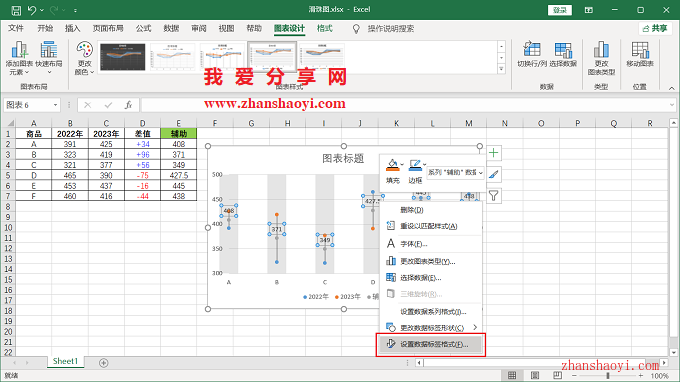Open the Insert (插入) tab
The height and width of the screenshot is (382, 680).
[x=72, y=29]
